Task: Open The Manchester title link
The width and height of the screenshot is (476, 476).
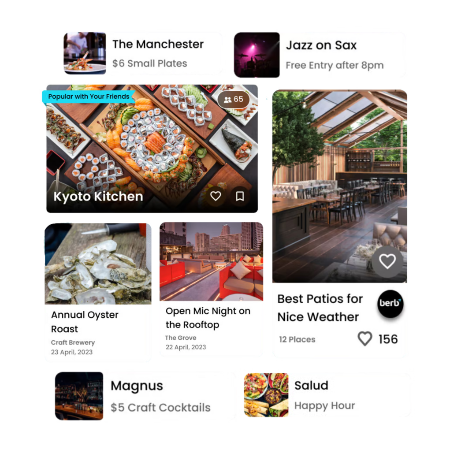Action: pyautogui.click(x=158, y=45)
